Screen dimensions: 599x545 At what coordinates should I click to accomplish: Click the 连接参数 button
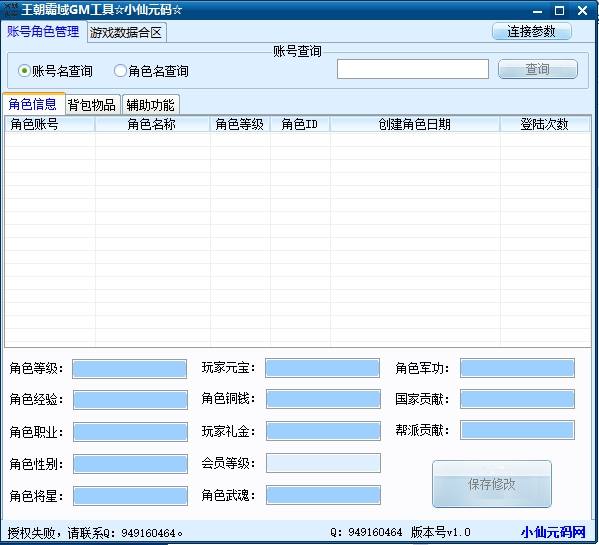(x=531, y=31)
